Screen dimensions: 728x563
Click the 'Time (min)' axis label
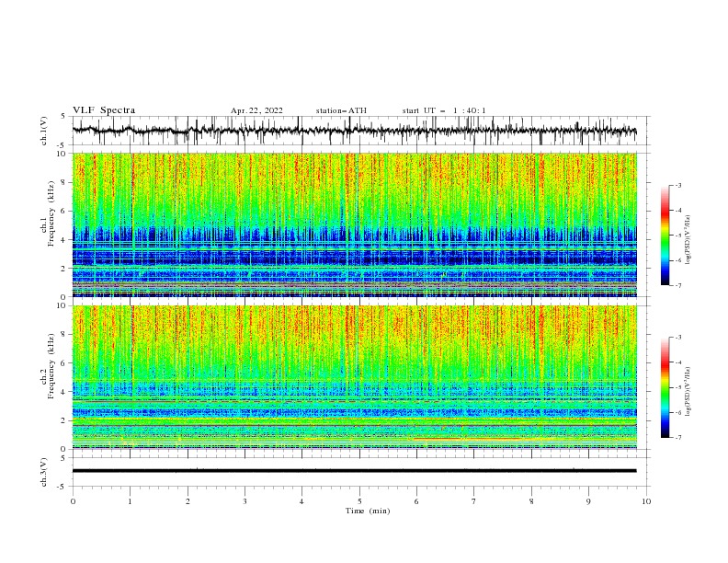[x=368, y=511]
